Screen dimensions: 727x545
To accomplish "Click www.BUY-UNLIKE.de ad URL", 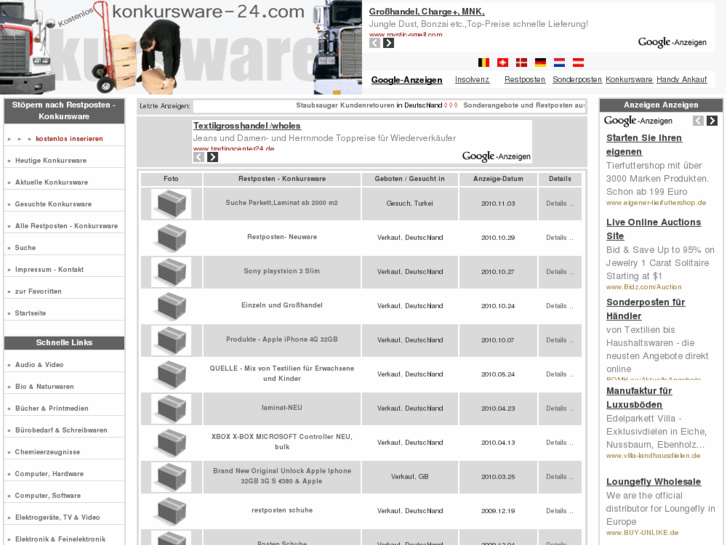I will (642, 532).
